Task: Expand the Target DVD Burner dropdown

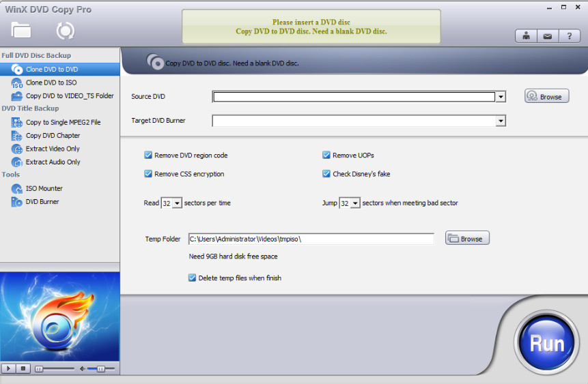Action: tap(501, 121)
